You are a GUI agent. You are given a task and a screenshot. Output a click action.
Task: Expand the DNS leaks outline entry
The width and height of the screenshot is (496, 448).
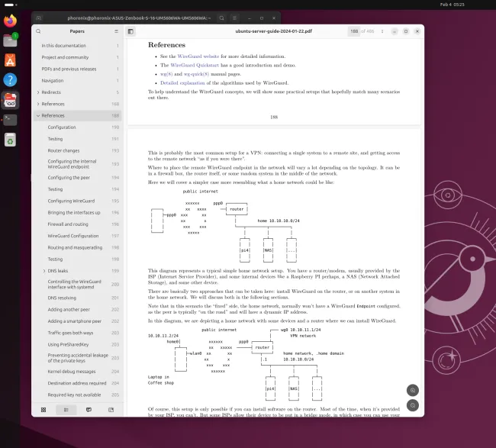click(43, 271)
